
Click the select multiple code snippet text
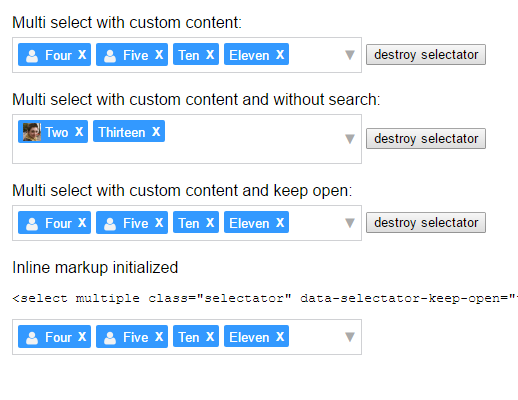[265, 298]
